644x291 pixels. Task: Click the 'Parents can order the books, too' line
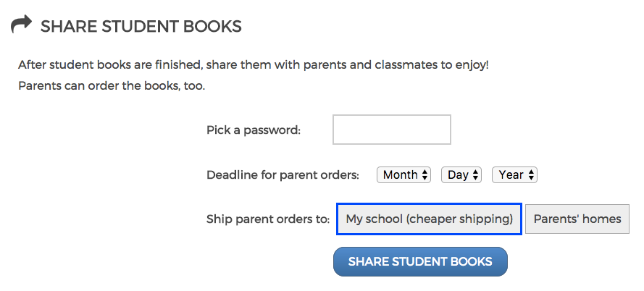112,86
